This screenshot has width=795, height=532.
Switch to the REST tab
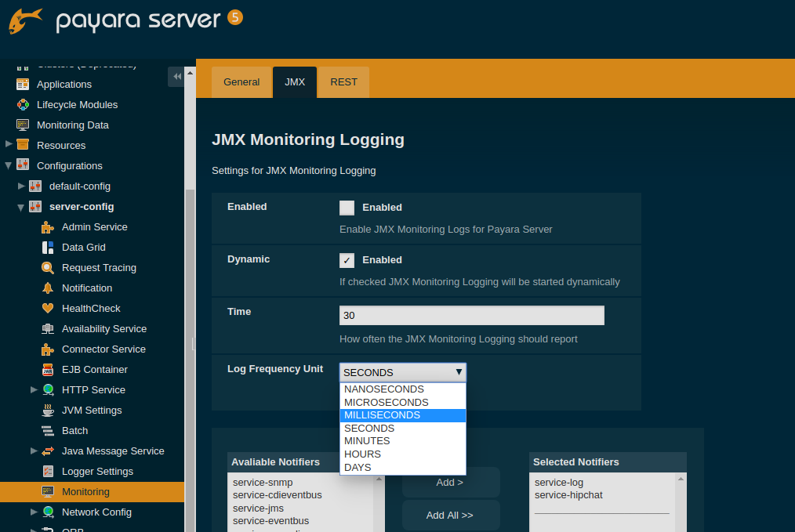pos(343,82)
